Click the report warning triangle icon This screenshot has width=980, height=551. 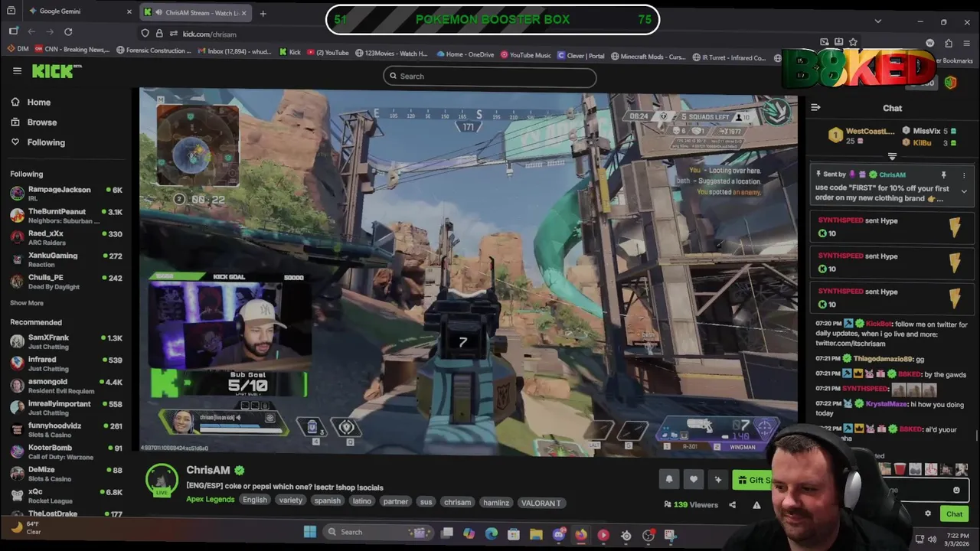pos(756,504)
